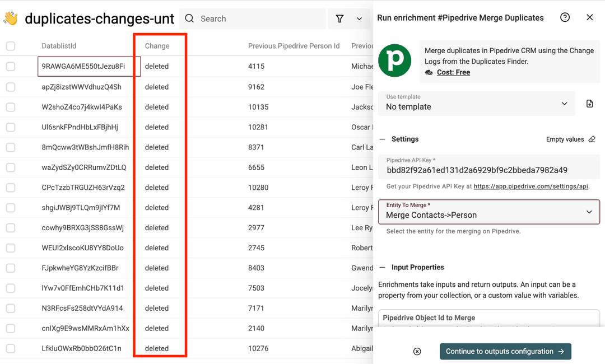Click the Pipedrive API Key field

(x=487, y=167)
